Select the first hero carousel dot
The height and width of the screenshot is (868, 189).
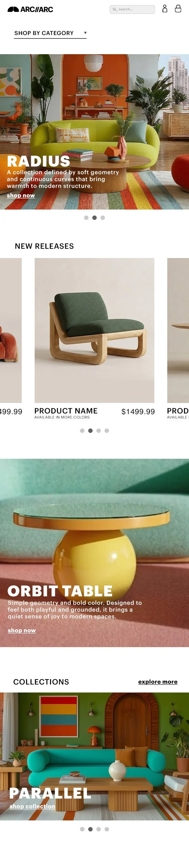[x=86, y=218]
